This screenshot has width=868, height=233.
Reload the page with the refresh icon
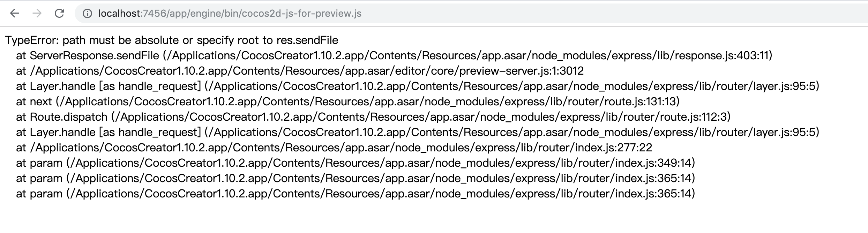[x=60, y=14]
